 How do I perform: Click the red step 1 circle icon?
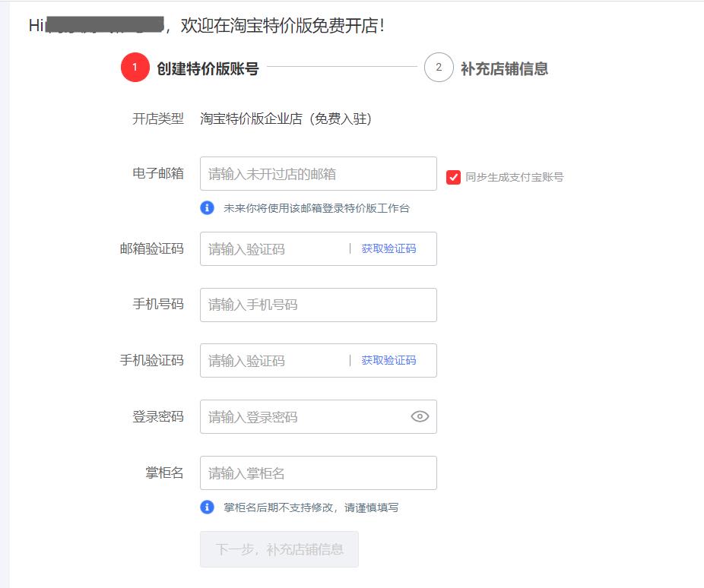coord(135,68)
